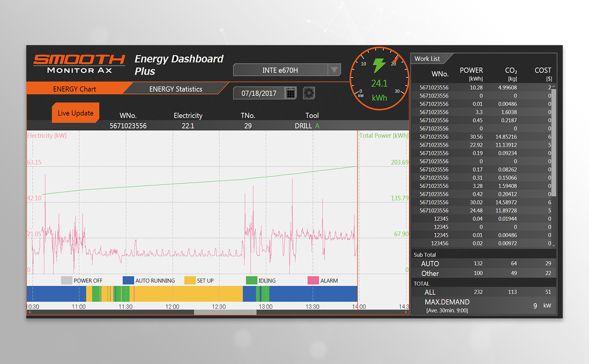Viewport: 589px width, 364px height.
Task: Open the settings gear icon
Action: point(309,92)
